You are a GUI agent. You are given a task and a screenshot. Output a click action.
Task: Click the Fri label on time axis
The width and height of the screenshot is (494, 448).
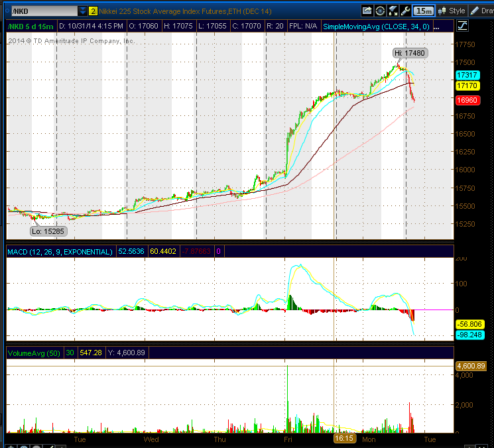(x=288, y=439)
